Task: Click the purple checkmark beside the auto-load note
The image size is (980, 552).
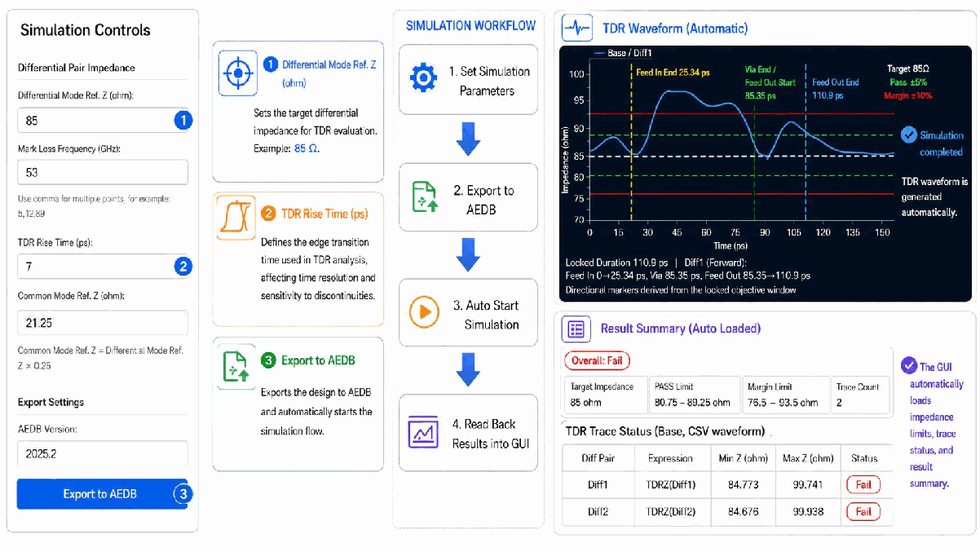Action: [x=909, y=366]
